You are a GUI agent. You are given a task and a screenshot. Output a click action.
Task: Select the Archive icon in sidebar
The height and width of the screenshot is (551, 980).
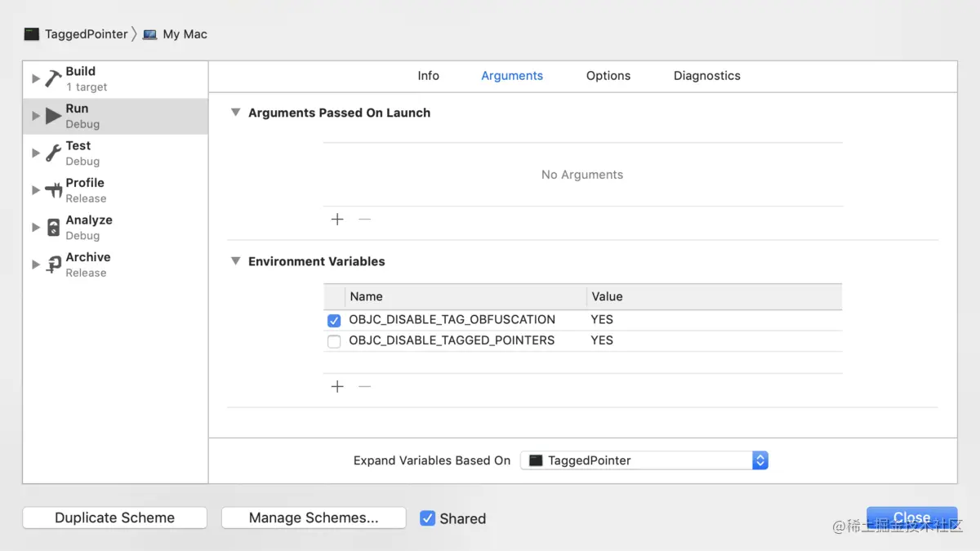coord(54,264)
